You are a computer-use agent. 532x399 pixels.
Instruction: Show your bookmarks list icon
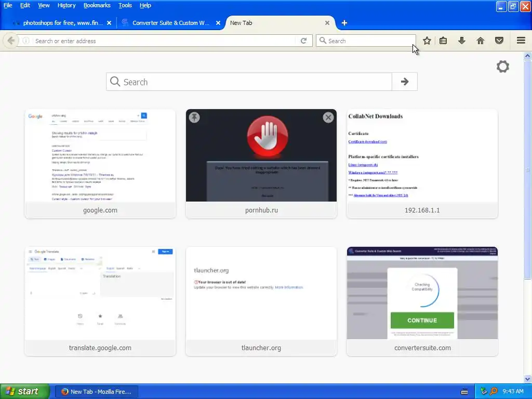pos(443,41)
